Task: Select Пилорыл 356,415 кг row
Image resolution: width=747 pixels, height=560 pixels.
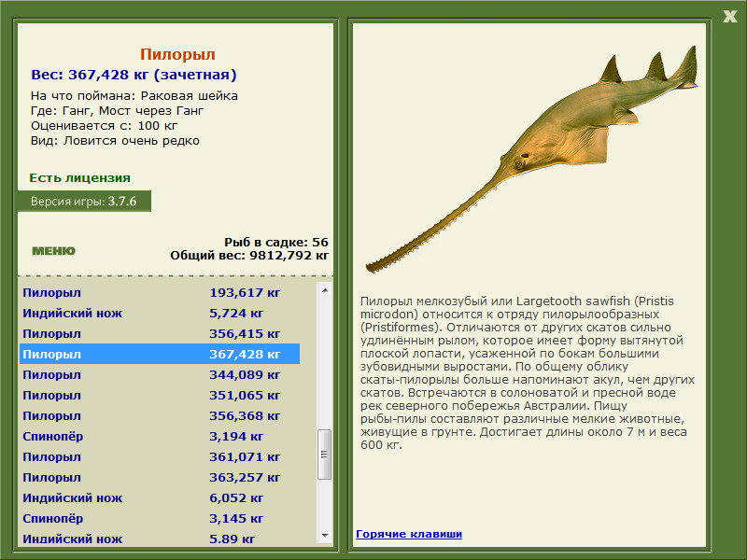Action: [160, 333]
